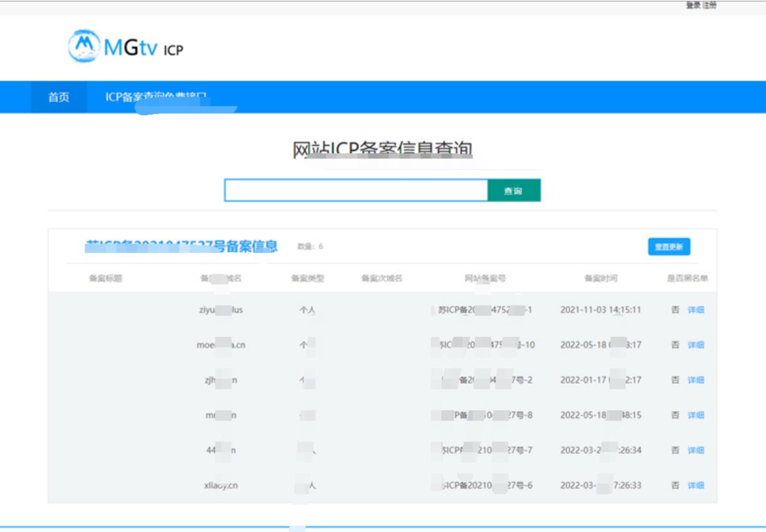Click the green 查询 search button
This screenshot has height=532, width=766.
pos(514,190)
